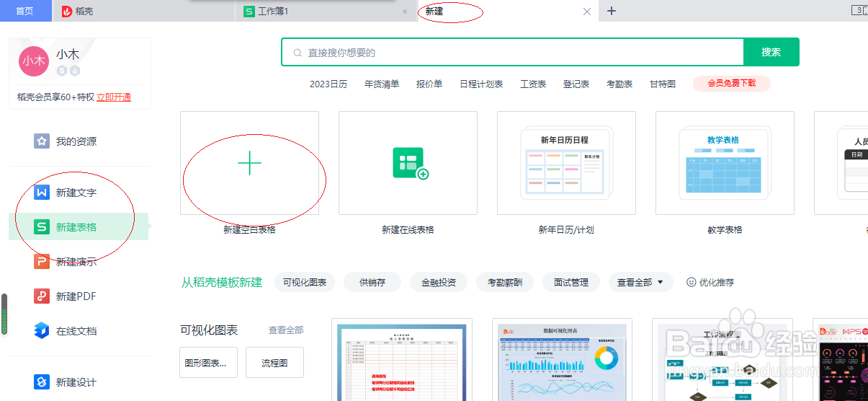868x401 pixels.
Task: Open 在线文档 from the sidebar
Action: click(79, 331)
